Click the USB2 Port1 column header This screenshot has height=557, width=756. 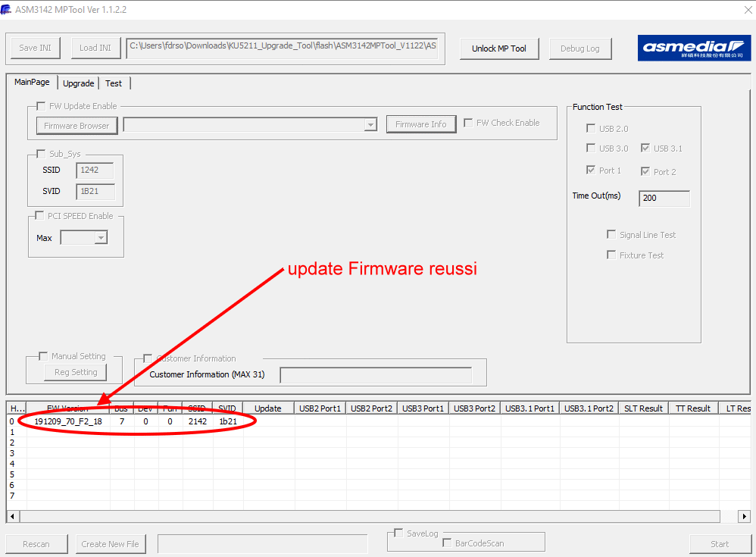(x=320, y=408)
